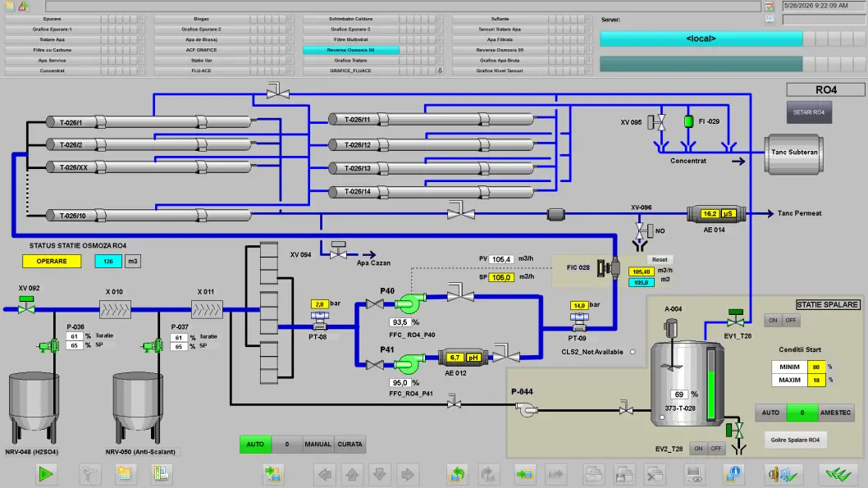Click the P-044 pump symbol
Viewport: 868px width, 488px height.
[526, 409]
